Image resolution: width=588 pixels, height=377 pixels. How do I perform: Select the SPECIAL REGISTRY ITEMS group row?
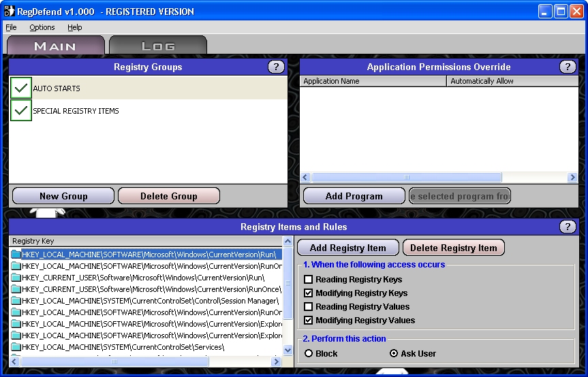click(x=148, y=110)
